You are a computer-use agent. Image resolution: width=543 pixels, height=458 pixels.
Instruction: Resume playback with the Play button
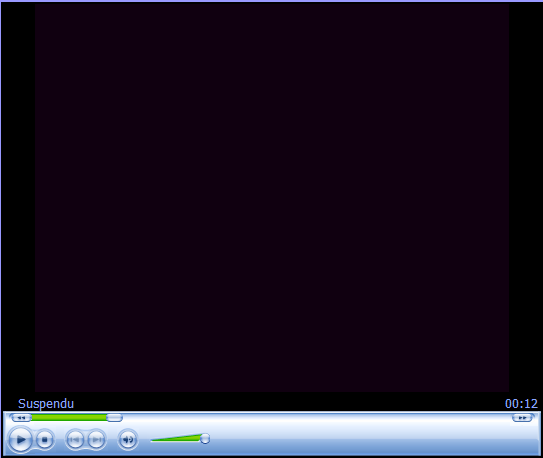[20, 439]
